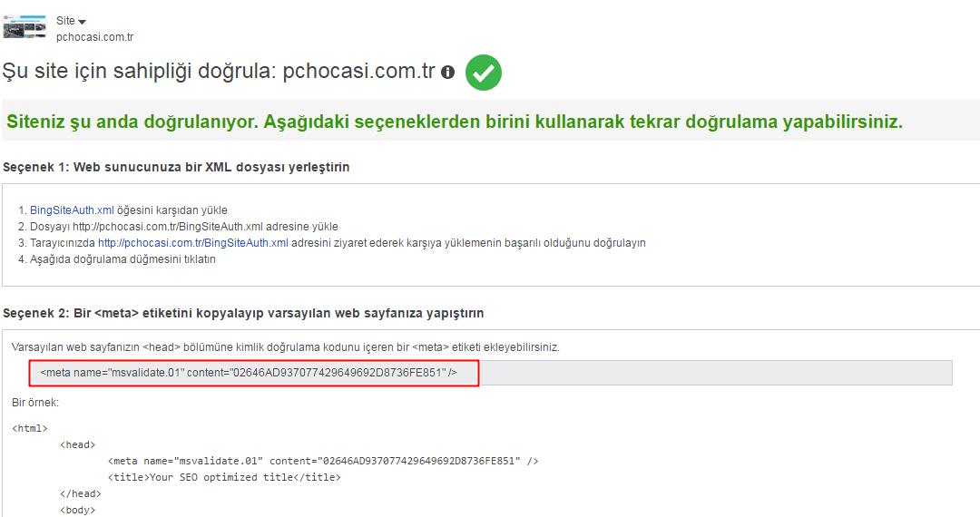Open the full BingSiteAuth.xml URL link in step 3
980x517 pixels.
(x=193, y=243)
